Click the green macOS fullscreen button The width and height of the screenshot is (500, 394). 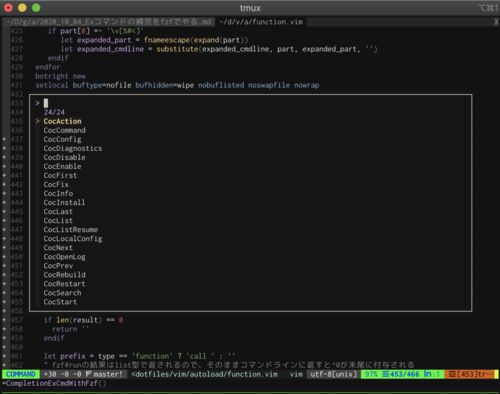(x=36, y=8)
